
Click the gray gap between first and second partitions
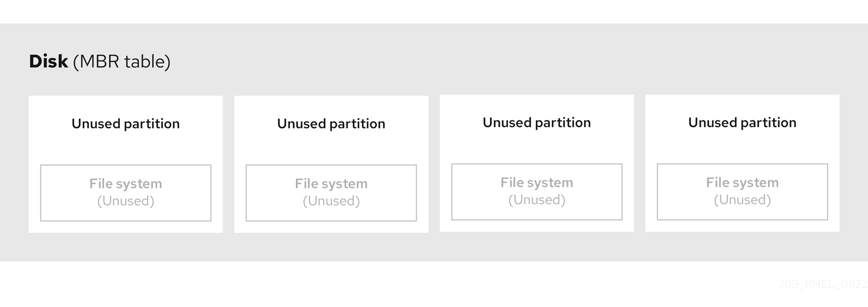point(228,164)
